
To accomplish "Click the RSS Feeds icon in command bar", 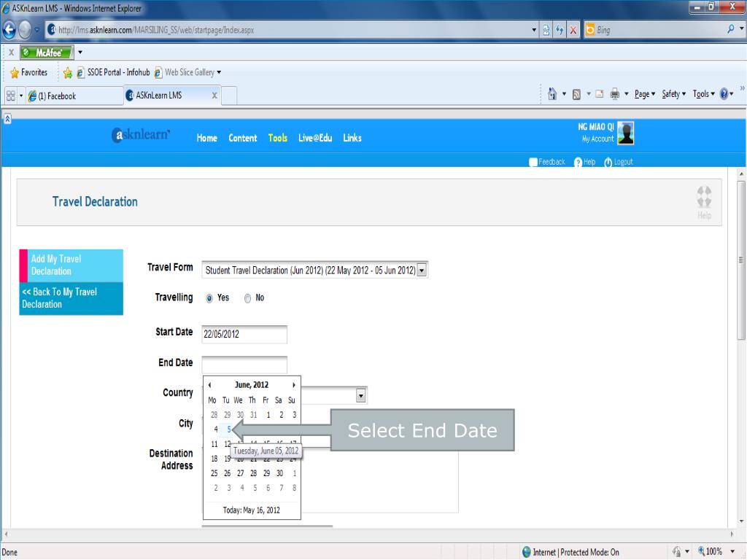I will (576, 94).
